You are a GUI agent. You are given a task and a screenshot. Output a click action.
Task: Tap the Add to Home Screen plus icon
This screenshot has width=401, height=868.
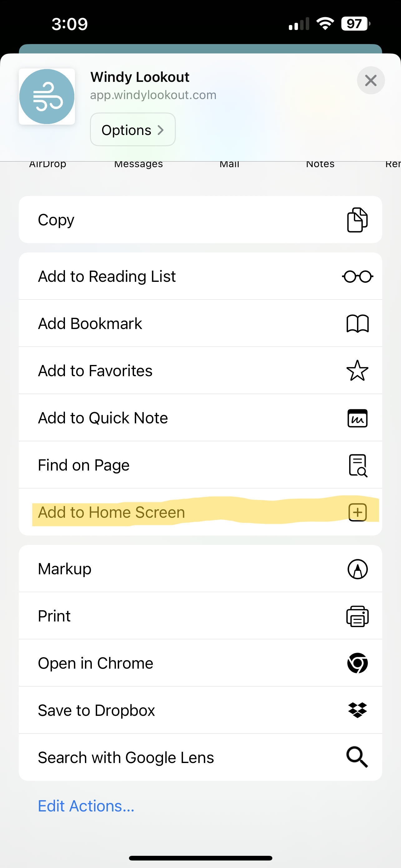click(357, 512)
